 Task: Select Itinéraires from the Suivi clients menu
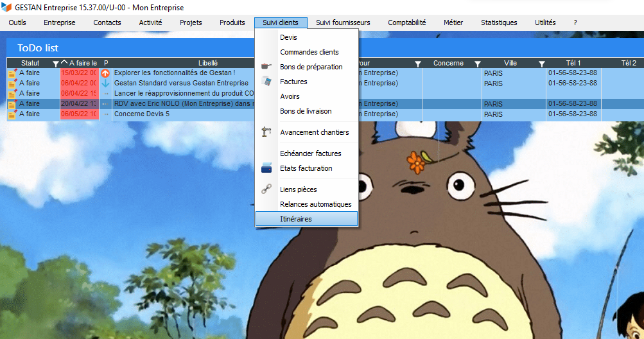click(296, 219)
